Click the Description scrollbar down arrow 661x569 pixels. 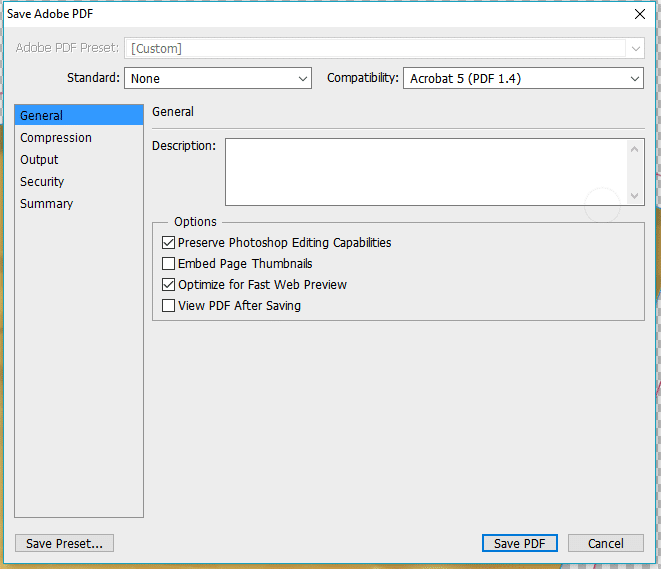coord(634,196)
